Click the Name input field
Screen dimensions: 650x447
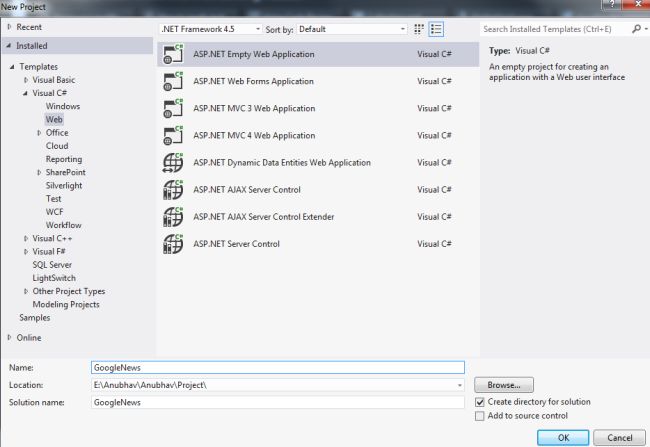point(278,367)
